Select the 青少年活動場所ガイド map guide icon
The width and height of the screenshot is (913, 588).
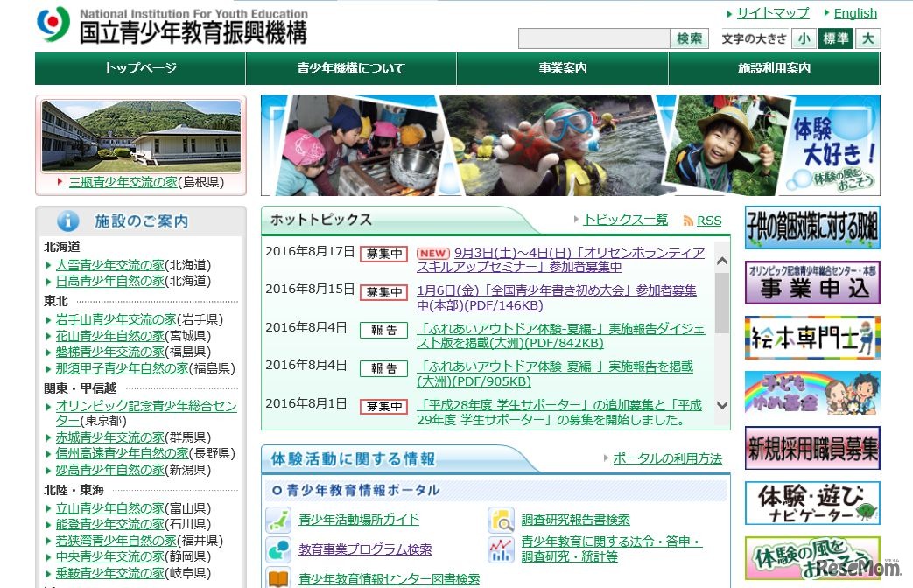tap(277, 520)
